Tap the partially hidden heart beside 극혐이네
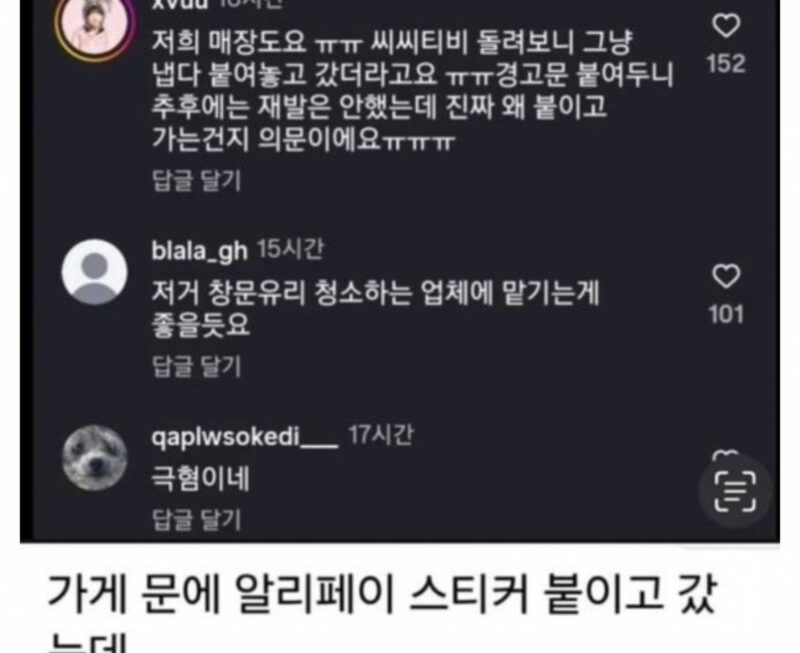Image resolution: width=800 pixels, height=653 pixels. pos(726,454)
